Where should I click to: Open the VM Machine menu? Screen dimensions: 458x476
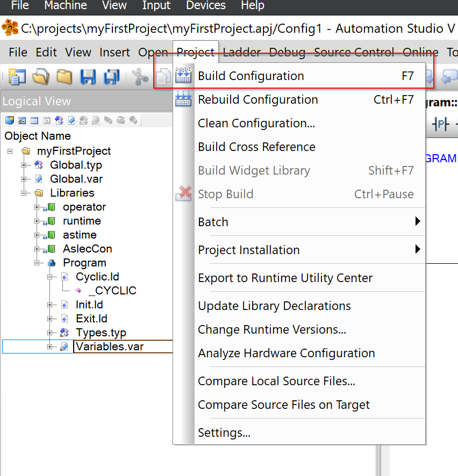[x=66, y=5]
